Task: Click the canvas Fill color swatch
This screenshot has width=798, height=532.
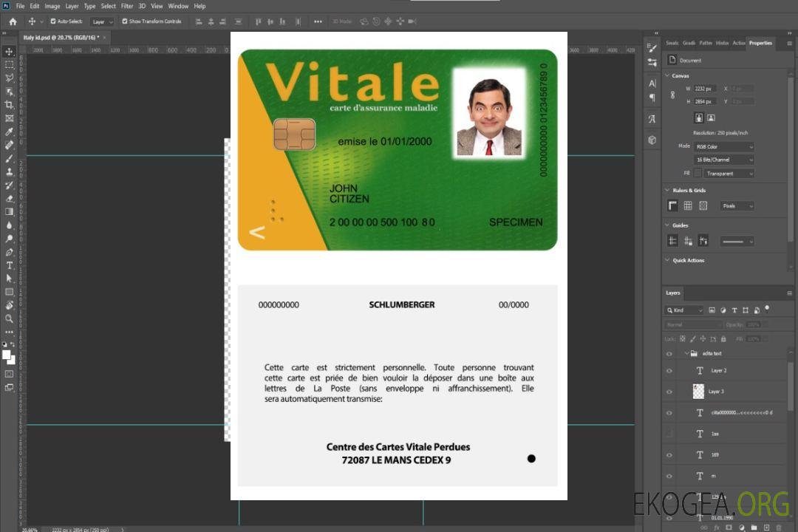Action: pyautogui.click(x=698, y=173)
